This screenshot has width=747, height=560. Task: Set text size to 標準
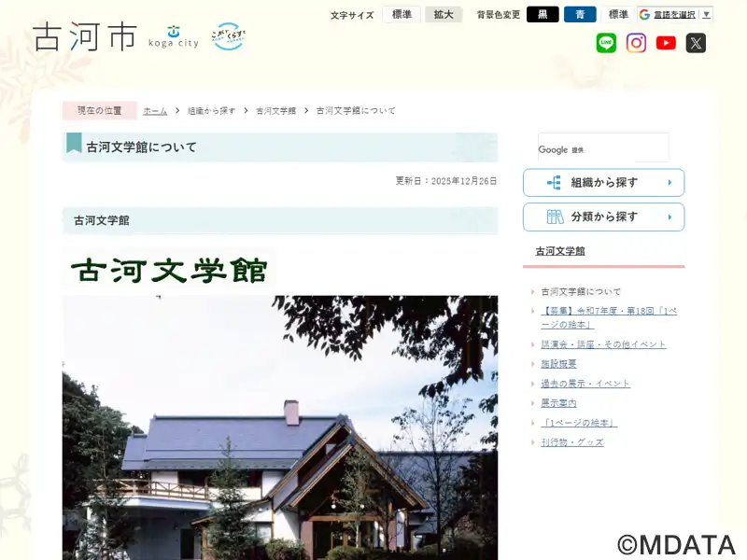point(402,14)
